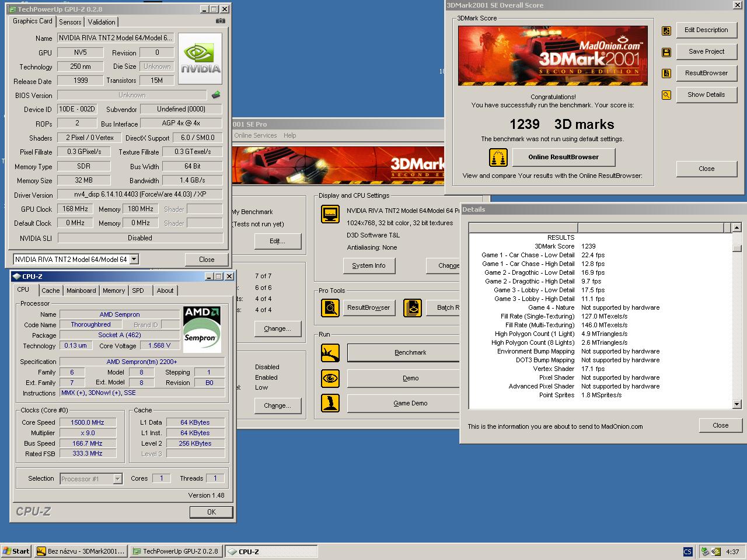The width and height of the screenshot is (747, 560).
Task: Switch to 3DMark2001 taskbar item
Action: tap(81, 551)
